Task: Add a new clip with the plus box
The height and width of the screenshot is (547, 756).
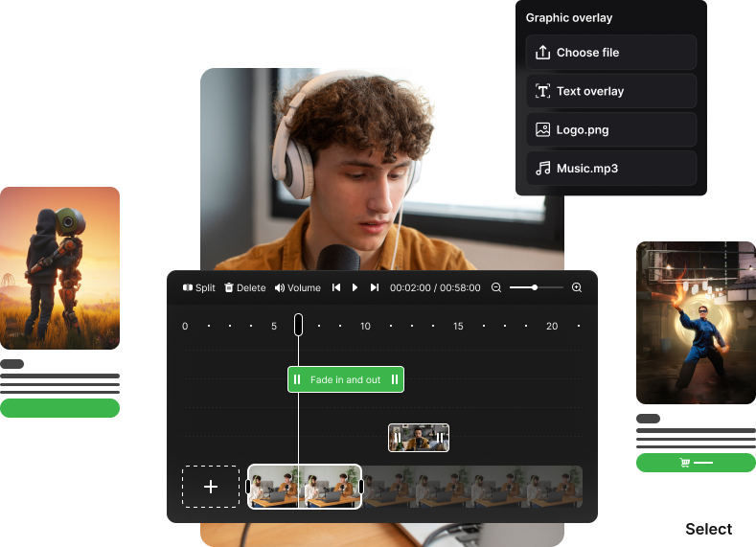Action: point(211,487)
